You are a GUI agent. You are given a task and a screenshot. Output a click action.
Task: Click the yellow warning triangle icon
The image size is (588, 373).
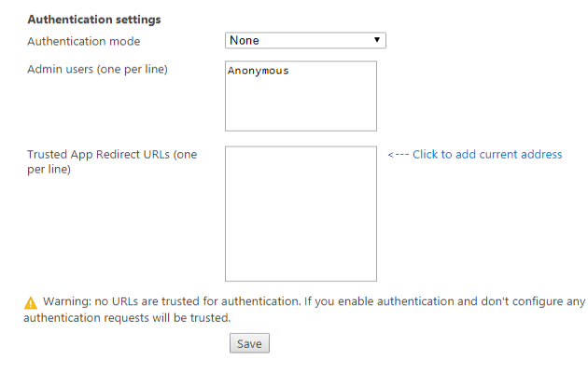click(31, 302)
